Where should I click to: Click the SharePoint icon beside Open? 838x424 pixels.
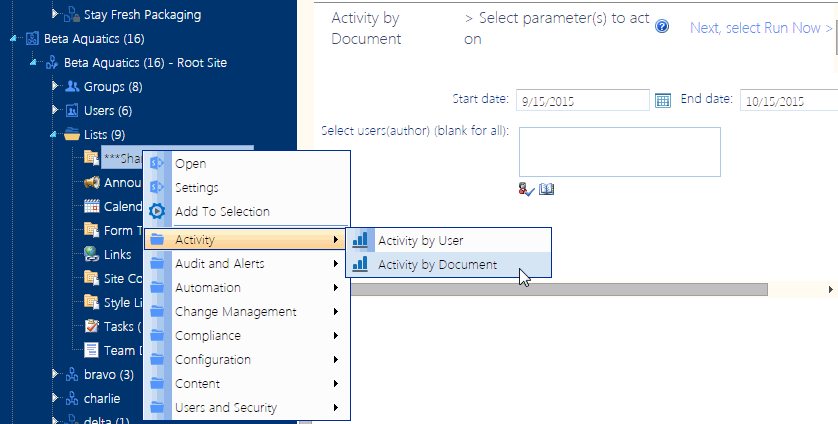click(x=157, y=163)
